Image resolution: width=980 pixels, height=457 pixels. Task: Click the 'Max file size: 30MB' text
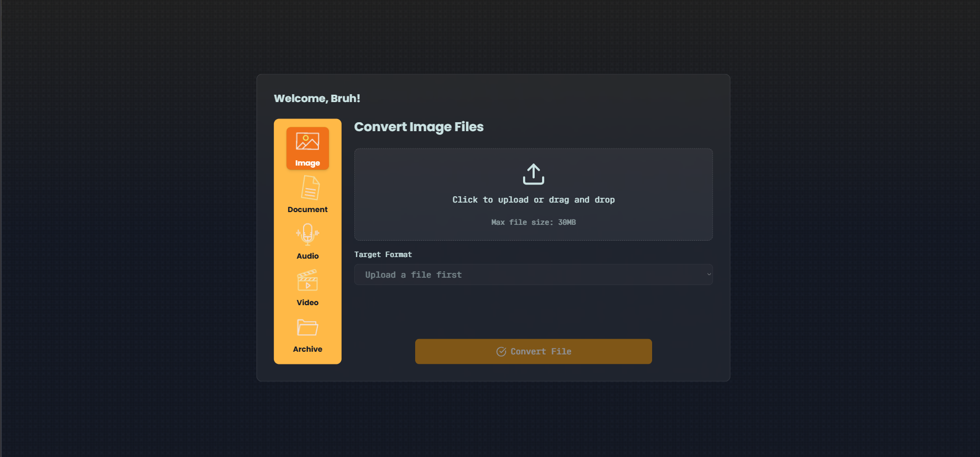point(533,223)
